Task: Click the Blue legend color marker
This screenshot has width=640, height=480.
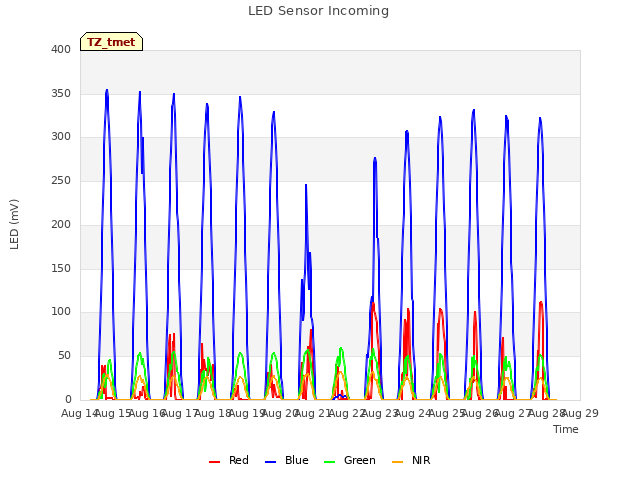Action: [271, 462]
